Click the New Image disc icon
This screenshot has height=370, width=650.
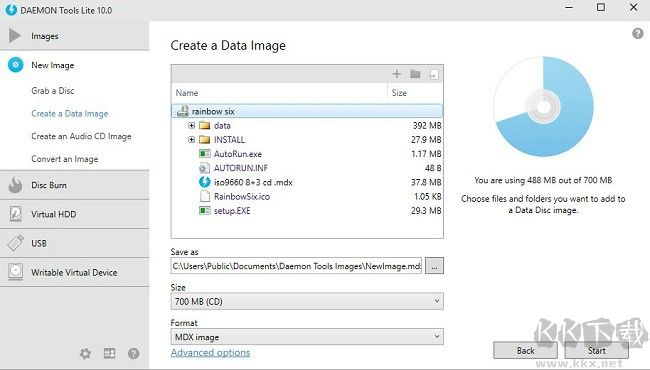(16, 65)
